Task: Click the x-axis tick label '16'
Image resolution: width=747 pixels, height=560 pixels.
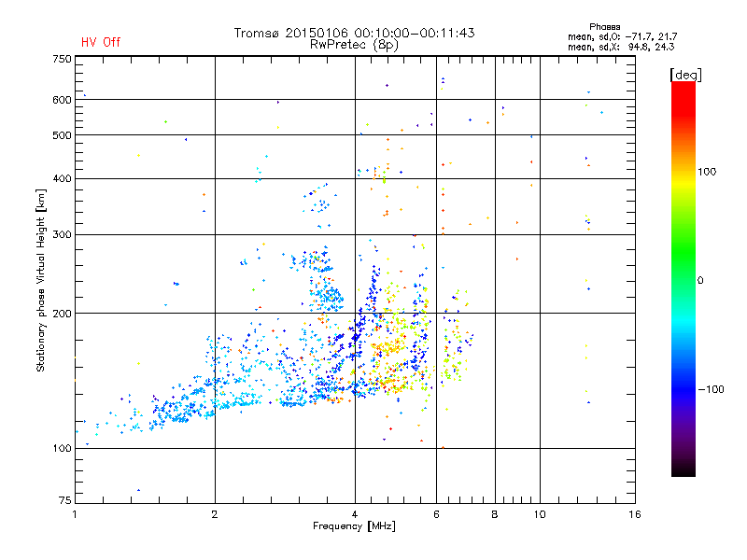Action: click(x=635, y=514)
